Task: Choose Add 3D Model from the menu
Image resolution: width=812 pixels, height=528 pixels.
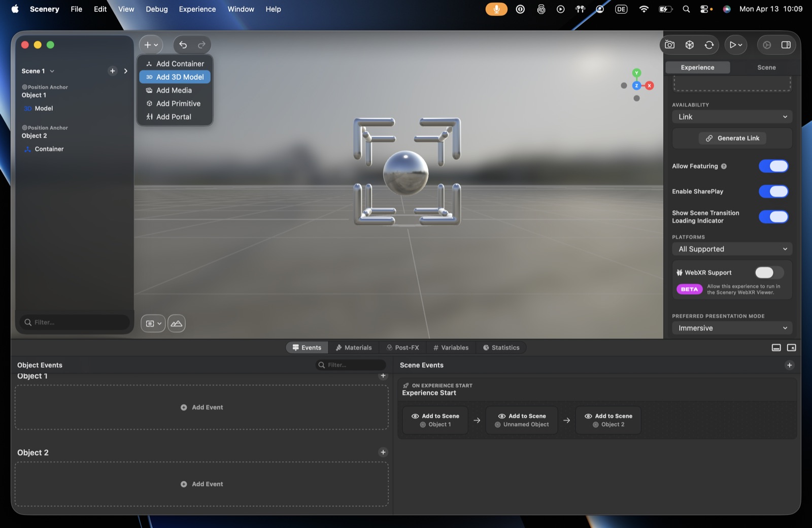Action: (x=175, y=77)
